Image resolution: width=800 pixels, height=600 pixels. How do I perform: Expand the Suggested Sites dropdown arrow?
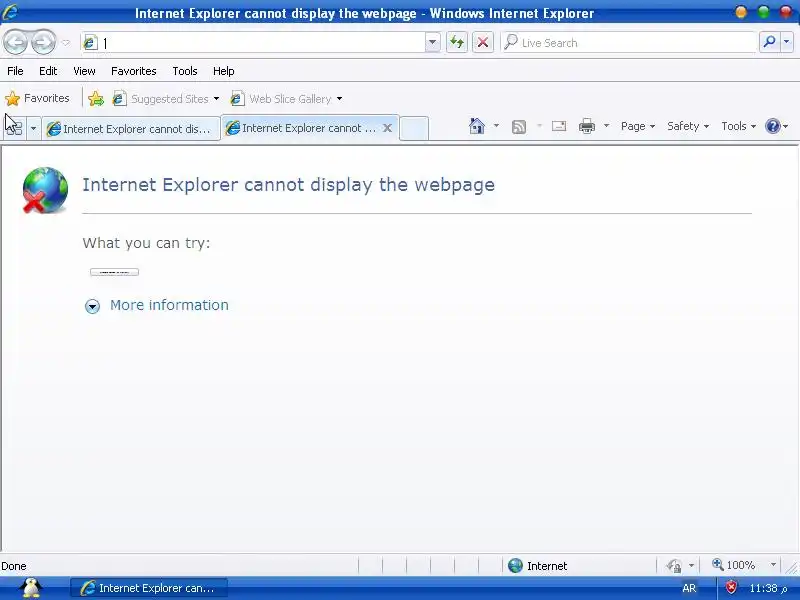coord(216,98)
